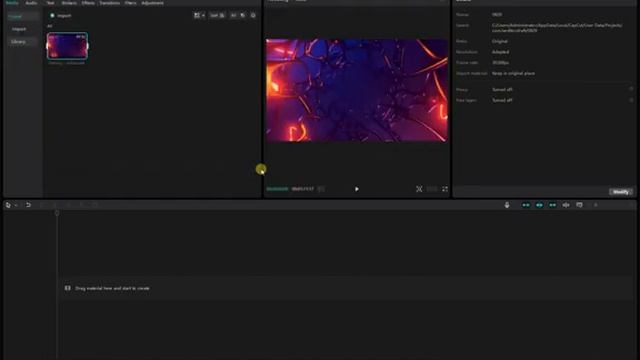640x360 pixels.
Task: Click the video preview in the player
Action: [x=357, y=90]
